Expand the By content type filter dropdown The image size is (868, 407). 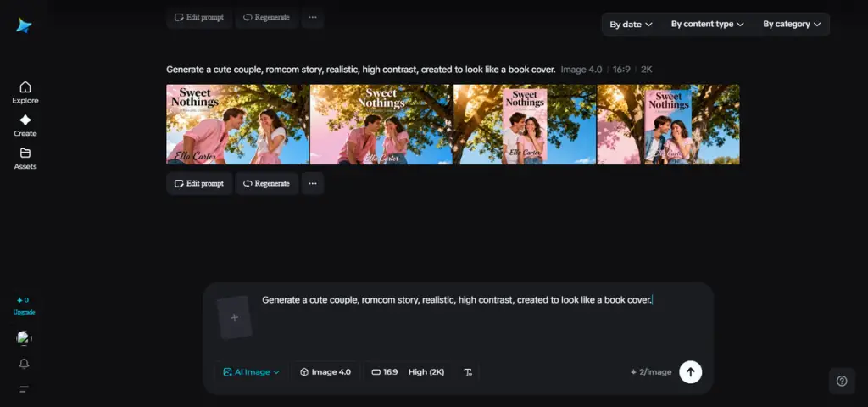tap(708, 25)
